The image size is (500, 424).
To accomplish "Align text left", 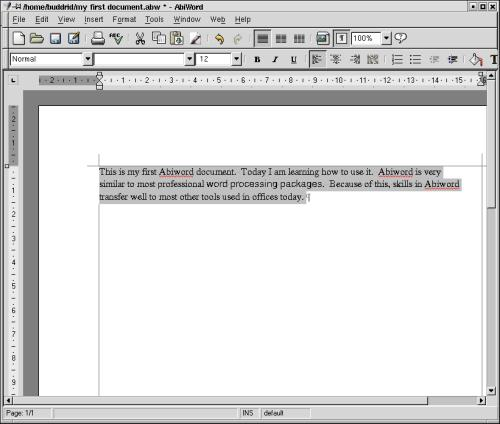I will tap(317, 59).
